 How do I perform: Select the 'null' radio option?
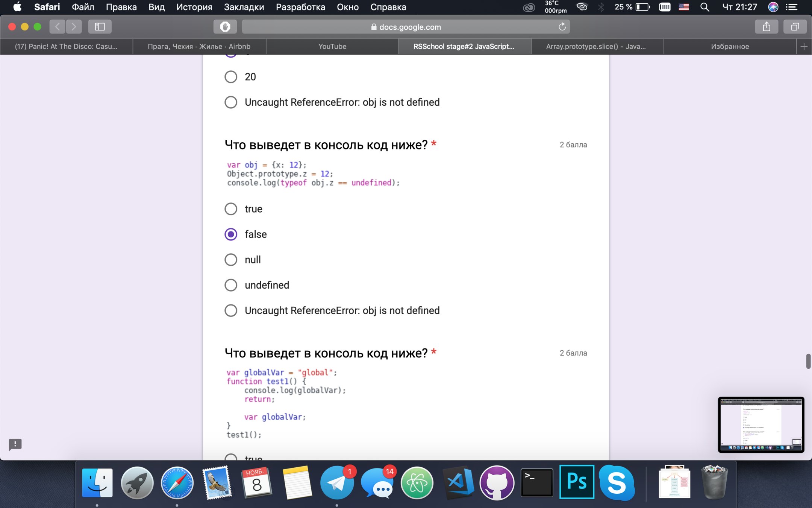tap(231, 260)
